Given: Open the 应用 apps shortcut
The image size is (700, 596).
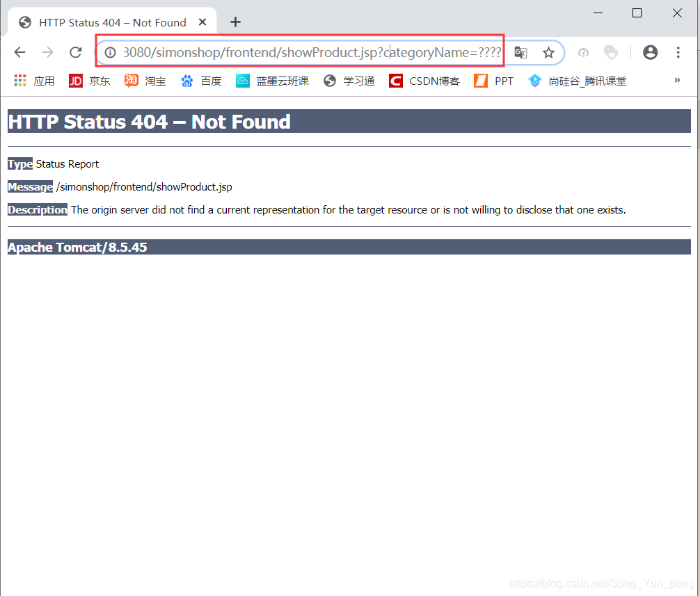Looking at the screenshot, I should (x=34, y=81).
